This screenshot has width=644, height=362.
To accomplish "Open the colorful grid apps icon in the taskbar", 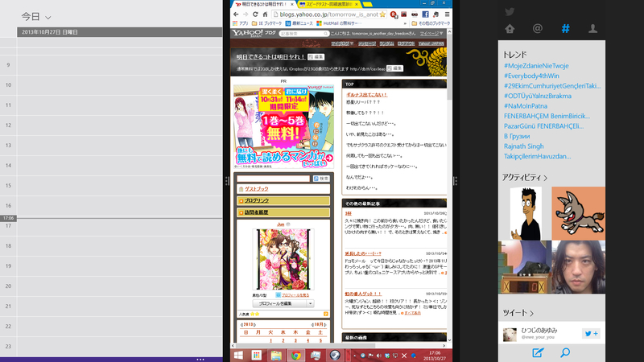I will (257, 355).
